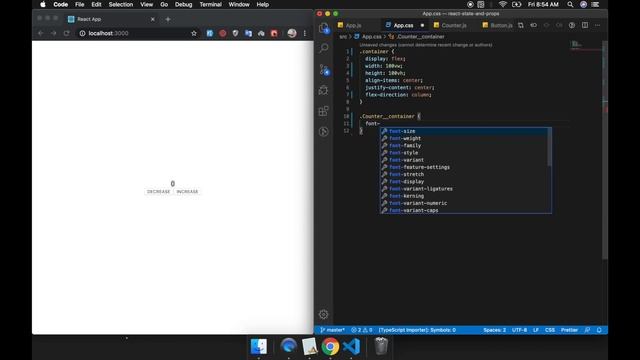Select the App.css editor tab

point(403,25)
